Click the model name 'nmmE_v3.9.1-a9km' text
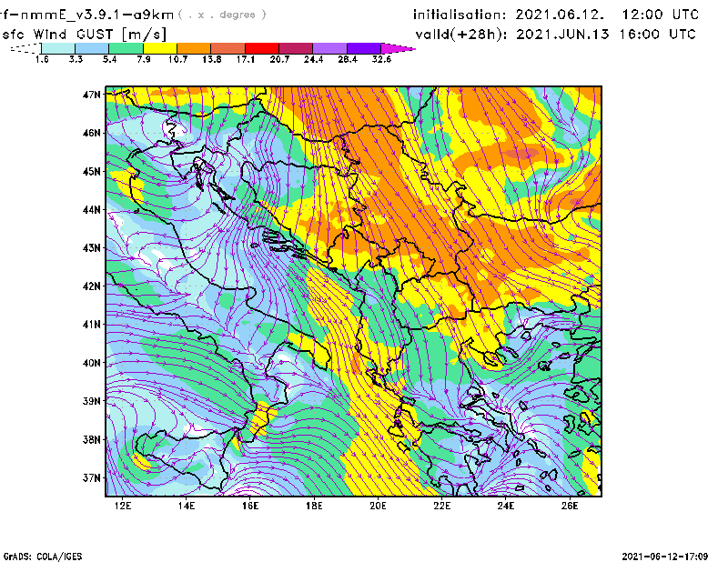The height and width of the screenshot is (562, 728). tap(97, 15)
